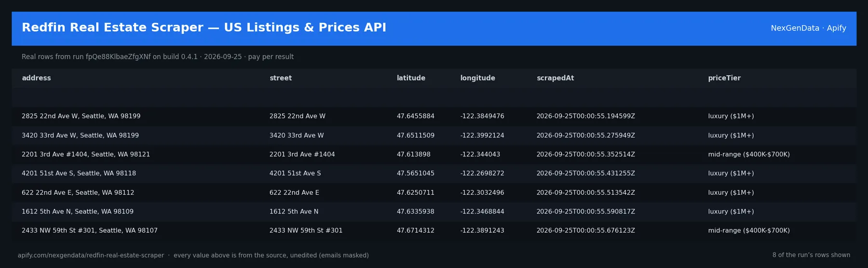Click street cell 3420 33rd Ave W

(x=297, y=135)
